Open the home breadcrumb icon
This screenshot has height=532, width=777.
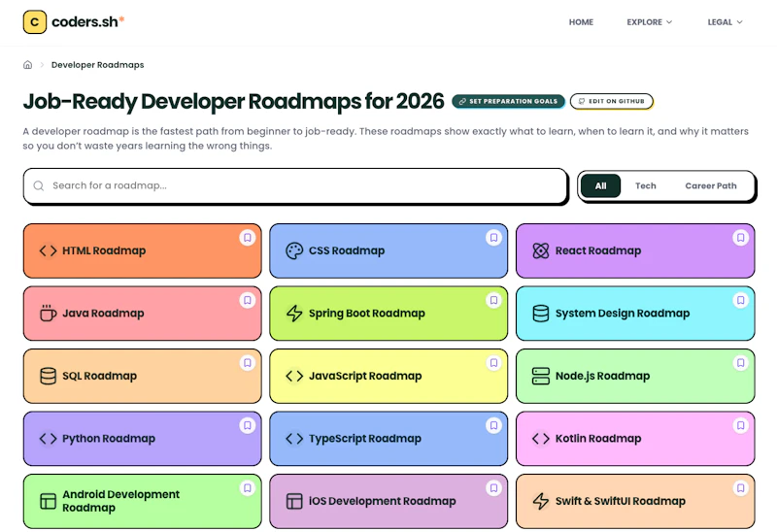[28, 65]
